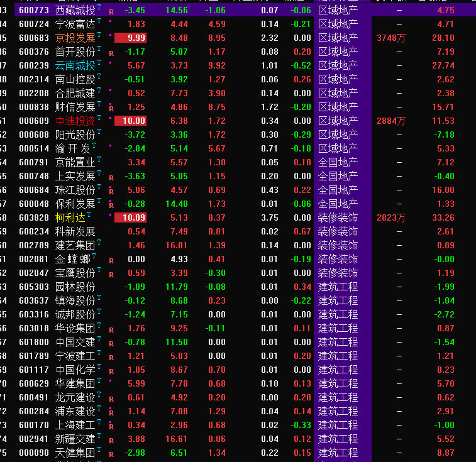Click the 2823万 amount in 柯利达 row
This screenshot has width=476, height=462.
(x=391, y=217)
